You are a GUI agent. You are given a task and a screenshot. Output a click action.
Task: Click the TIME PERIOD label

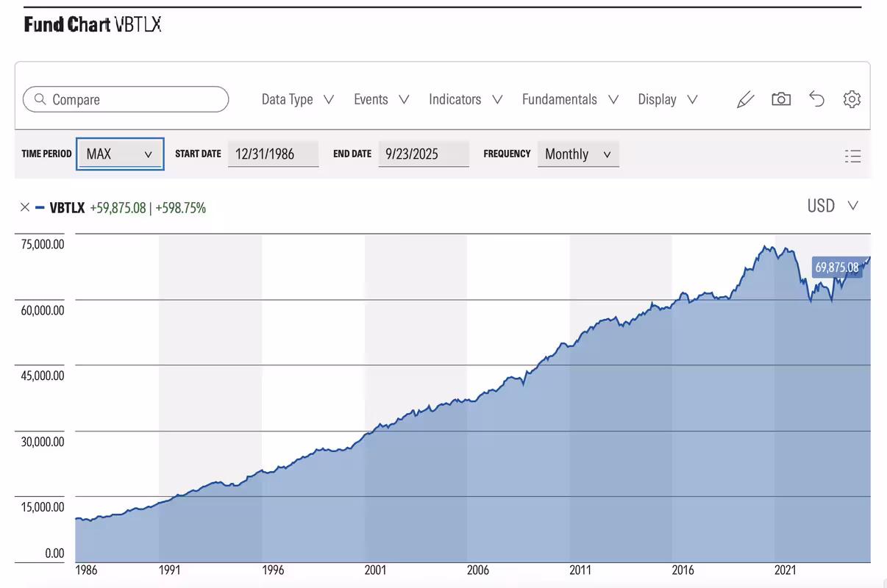(47, 154)
